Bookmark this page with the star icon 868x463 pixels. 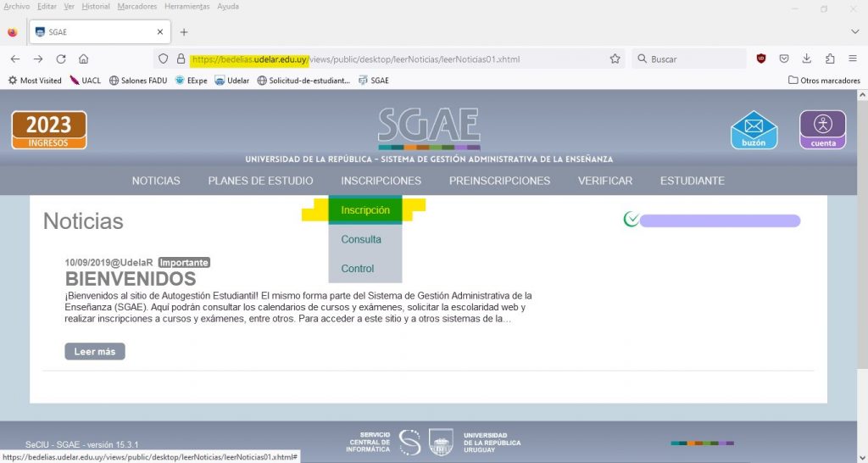[x=615, y=59]
